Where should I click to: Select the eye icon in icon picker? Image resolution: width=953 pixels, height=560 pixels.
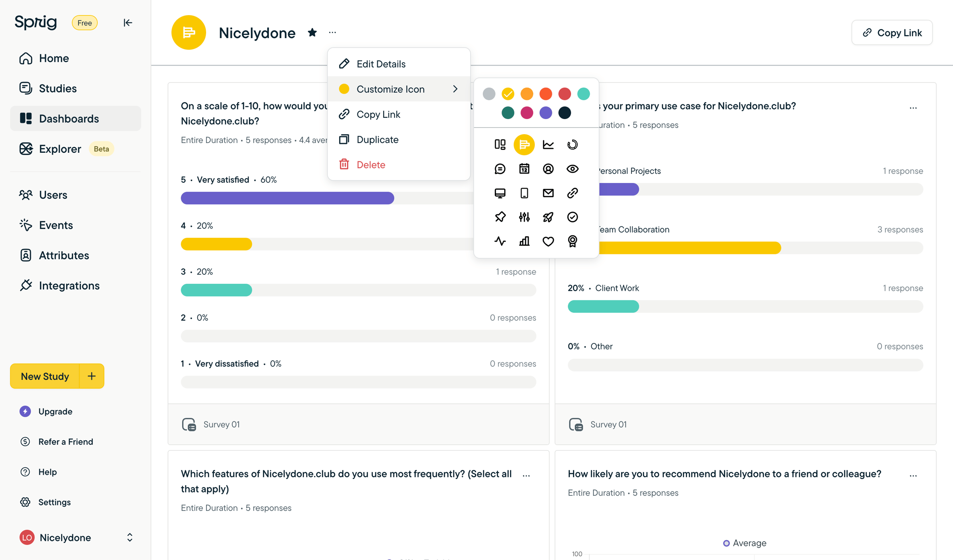coord(572,169)
